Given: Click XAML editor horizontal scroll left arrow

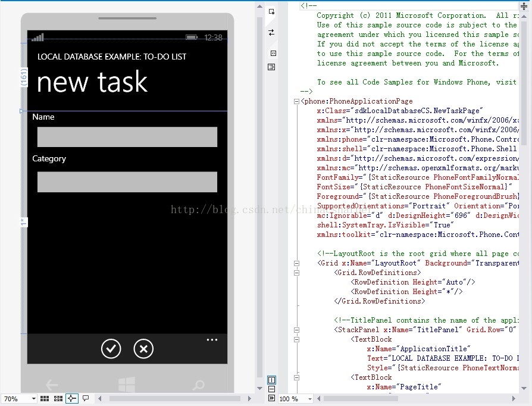Looking at the screenshot, I should [x=318, y=398].
